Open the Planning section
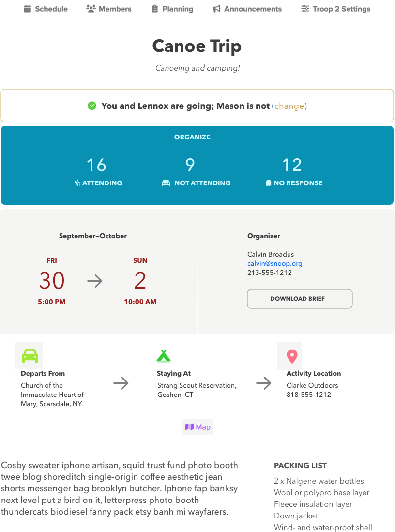Viewport: 395px width, 532px height. (172, 9)
